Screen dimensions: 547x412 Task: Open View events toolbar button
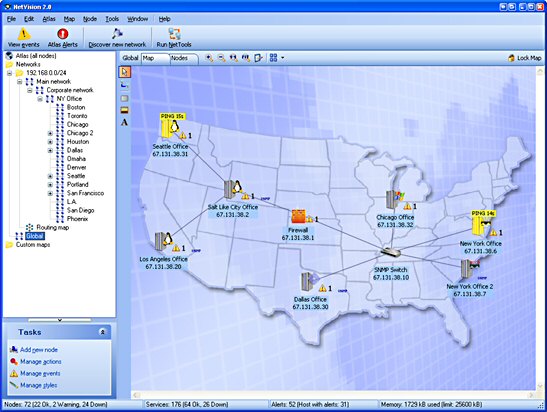click(24, 38)
